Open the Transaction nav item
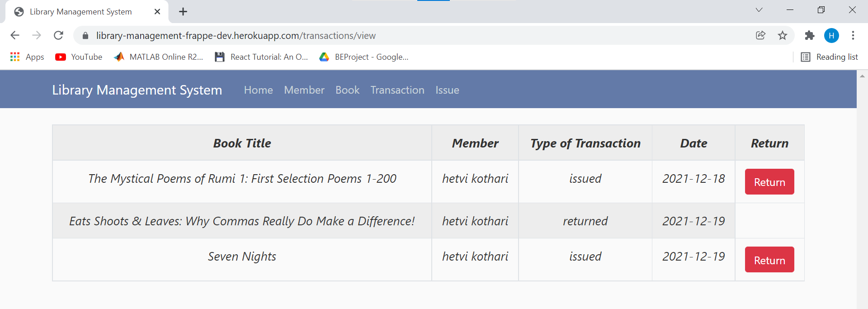The width and height of the screenshot is (868, 309). (397, 90)
